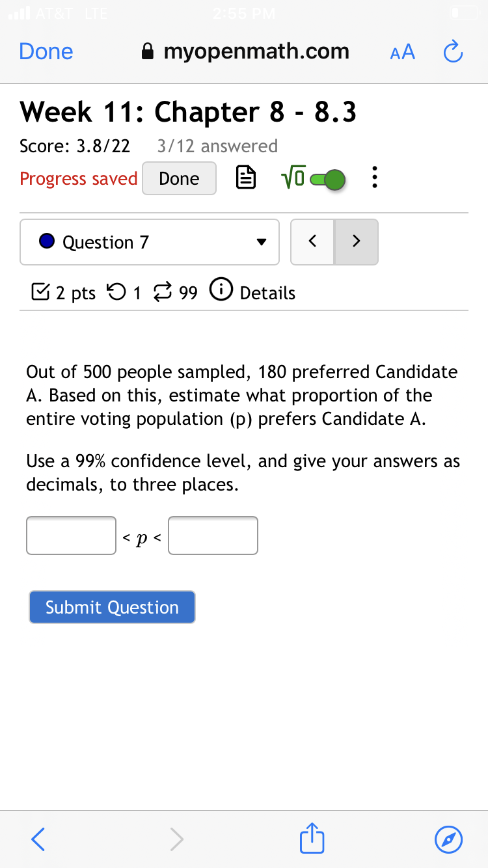Open the Share sheet in Safari toolbar
Viewport: 488px width, 868px height.
coord(312,839)
